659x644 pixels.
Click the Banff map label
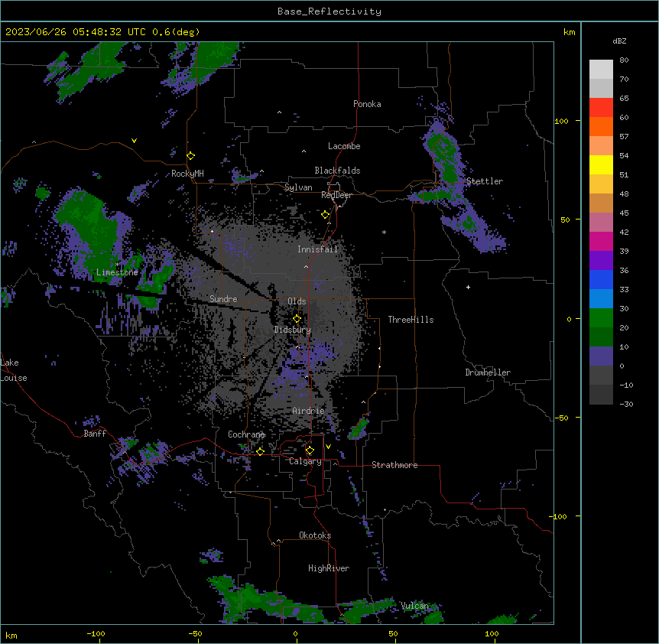click(95, 434)
